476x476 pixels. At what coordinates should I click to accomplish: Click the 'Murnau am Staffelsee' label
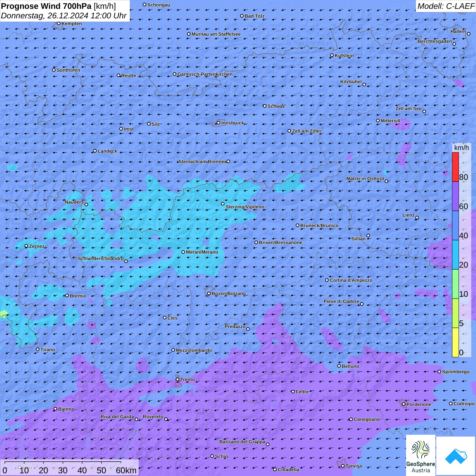(x=216, y=34)
